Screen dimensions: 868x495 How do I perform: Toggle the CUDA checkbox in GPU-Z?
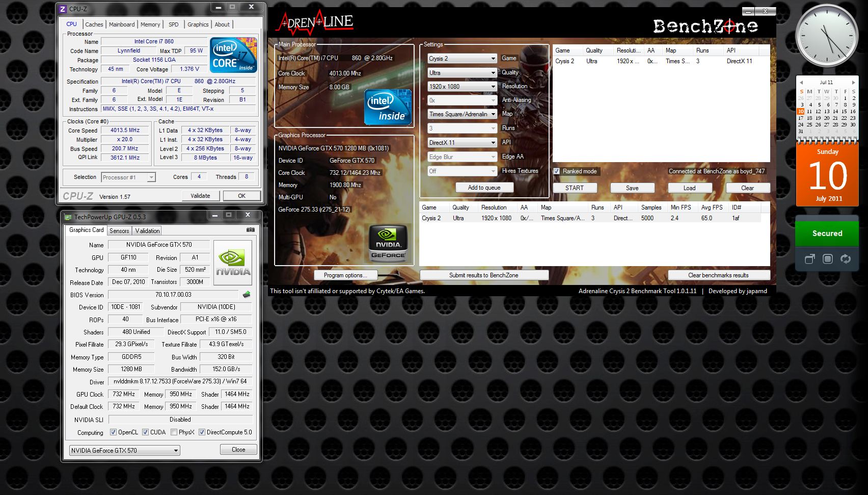145,432
